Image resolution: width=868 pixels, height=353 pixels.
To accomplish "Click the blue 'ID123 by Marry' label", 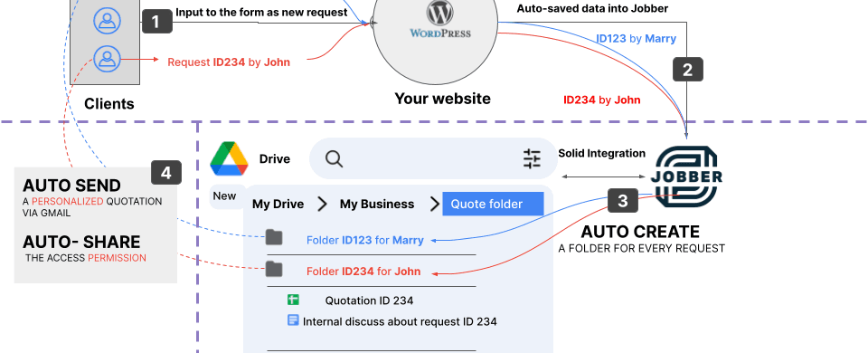I will point(636,39).
